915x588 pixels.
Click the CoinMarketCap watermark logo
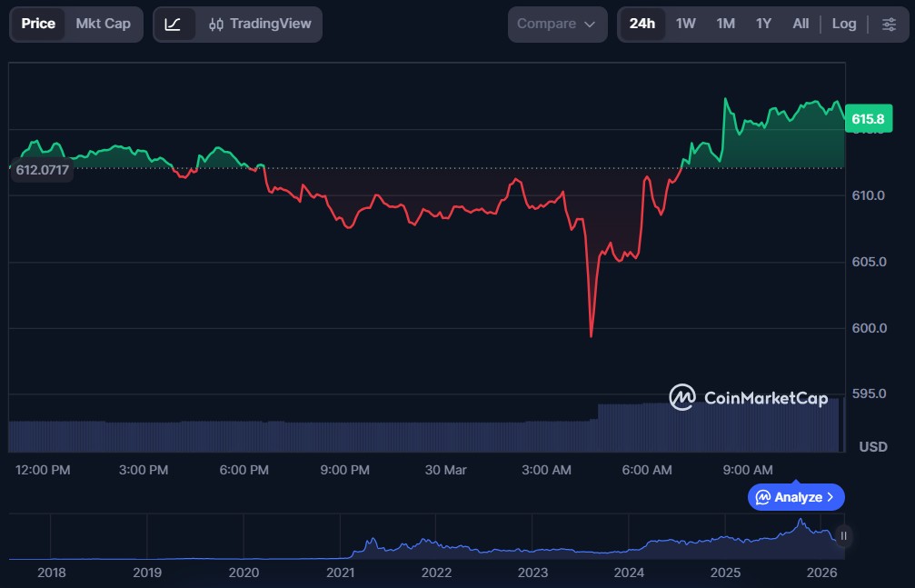click(750, 397)
